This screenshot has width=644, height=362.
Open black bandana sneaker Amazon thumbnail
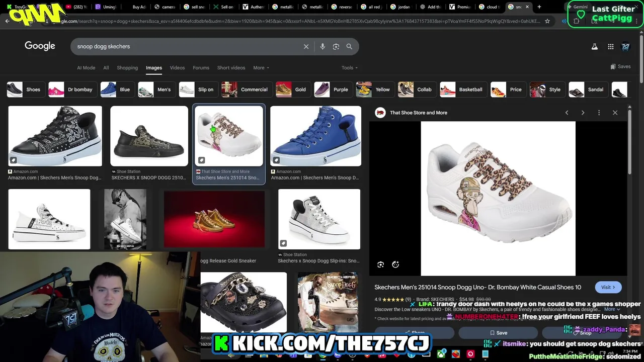click(55, 136)
